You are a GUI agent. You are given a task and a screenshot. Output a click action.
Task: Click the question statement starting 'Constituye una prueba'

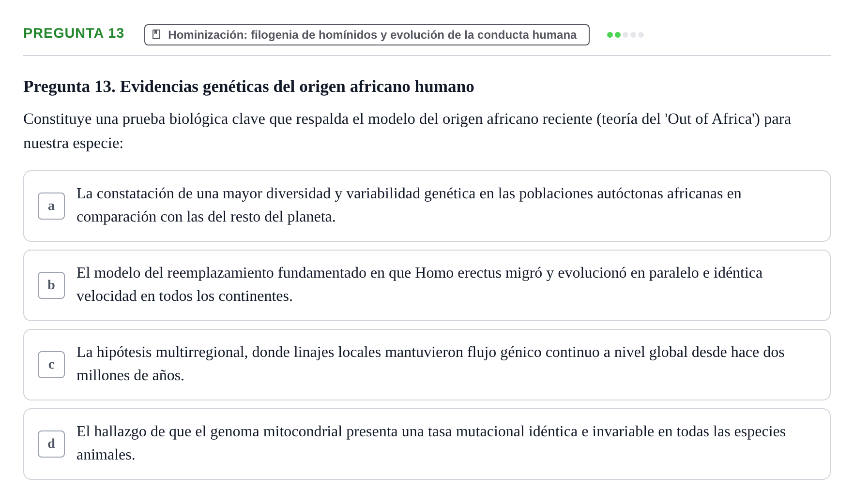[407, 131]
